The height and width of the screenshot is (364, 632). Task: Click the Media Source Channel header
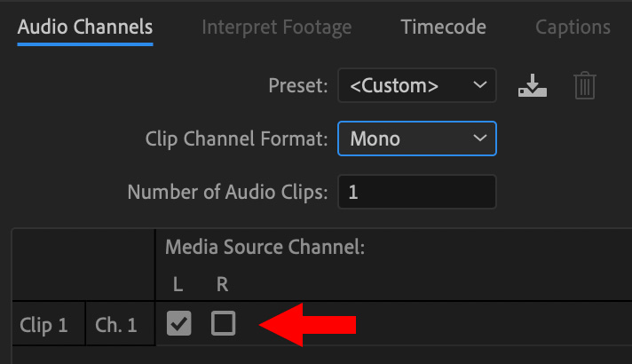click(x=265, y=247)
